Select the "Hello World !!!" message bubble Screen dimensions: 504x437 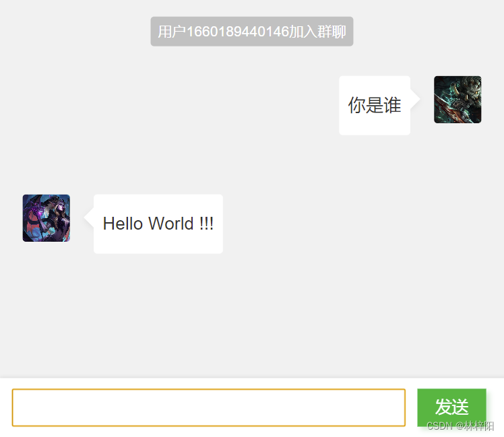[x=158, y=224]
